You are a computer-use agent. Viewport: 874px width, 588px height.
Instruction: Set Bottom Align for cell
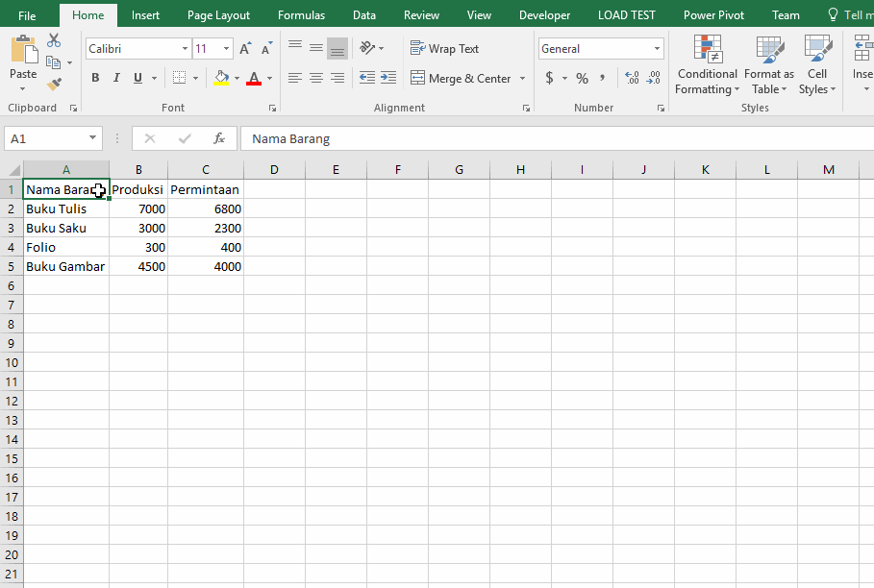pyautogui.click(x=337, y=48)
